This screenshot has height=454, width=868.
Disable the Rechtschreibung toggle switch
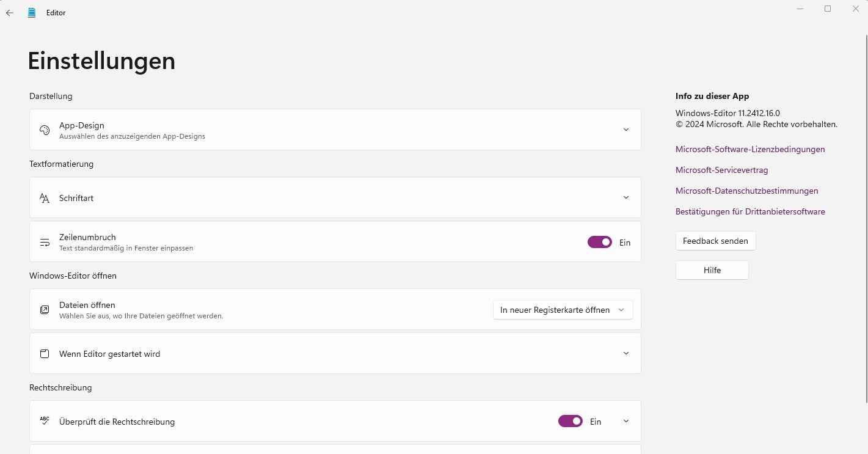point(571,421)
